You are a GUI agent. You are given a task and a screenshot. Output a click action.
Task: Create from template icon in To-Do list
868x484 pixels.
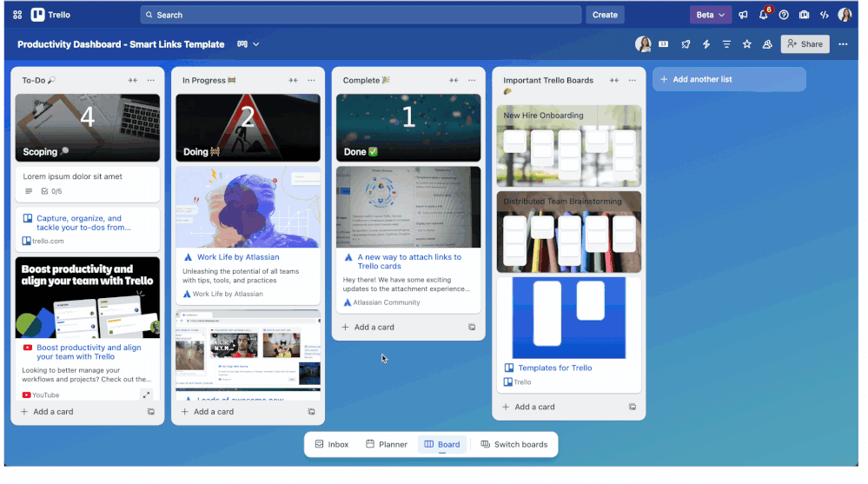(151, 412)
